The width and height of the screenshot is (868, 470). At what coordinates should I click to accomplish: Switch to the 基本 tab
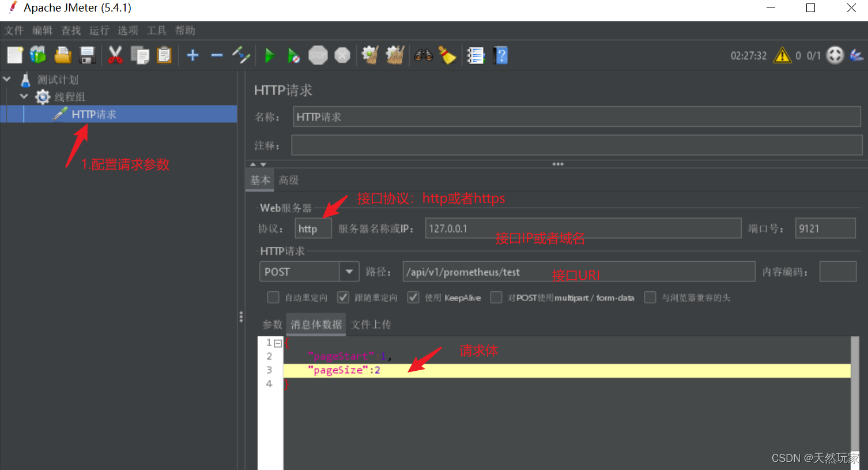point(261,180)
